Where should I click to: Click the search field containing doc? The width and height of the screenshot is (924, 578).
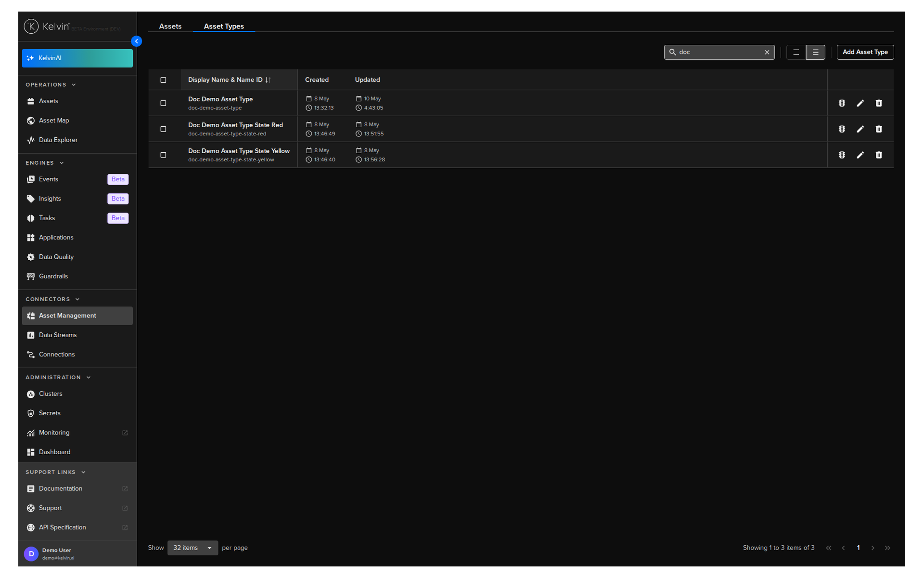pos(719,52)
